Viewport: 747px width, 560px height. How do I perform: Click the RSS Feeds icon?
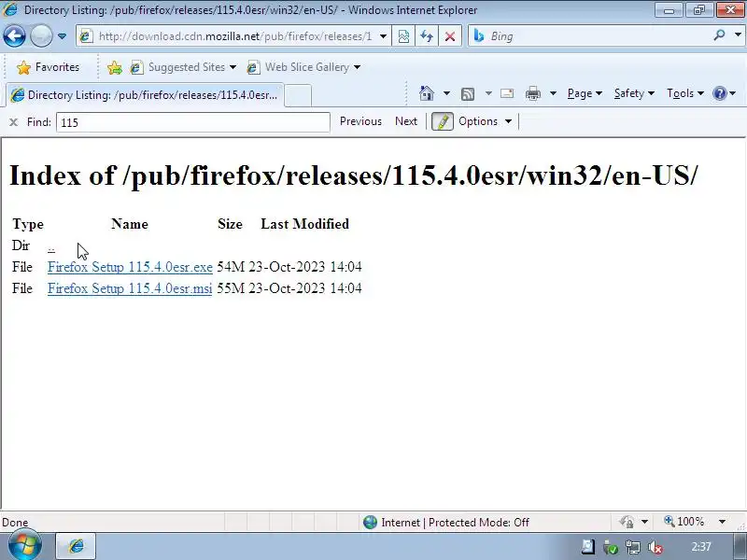[x=468, y=94]
